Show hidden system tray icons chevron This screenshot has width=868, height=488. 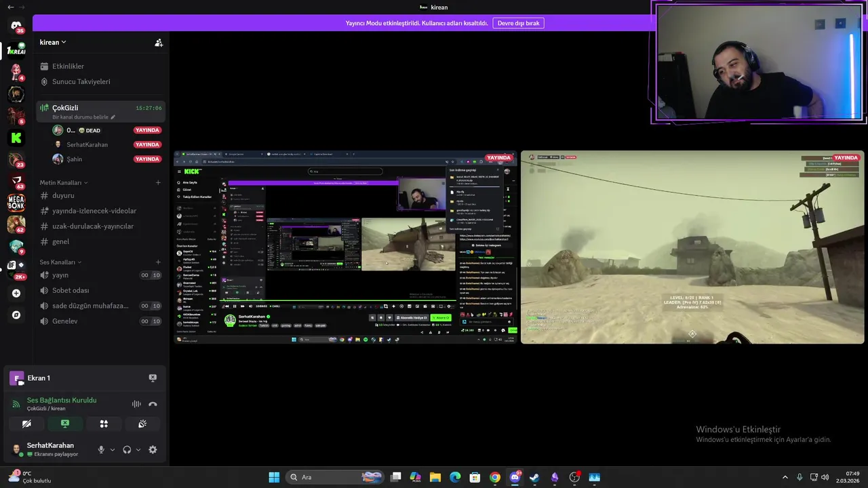(x=785, y=477)
